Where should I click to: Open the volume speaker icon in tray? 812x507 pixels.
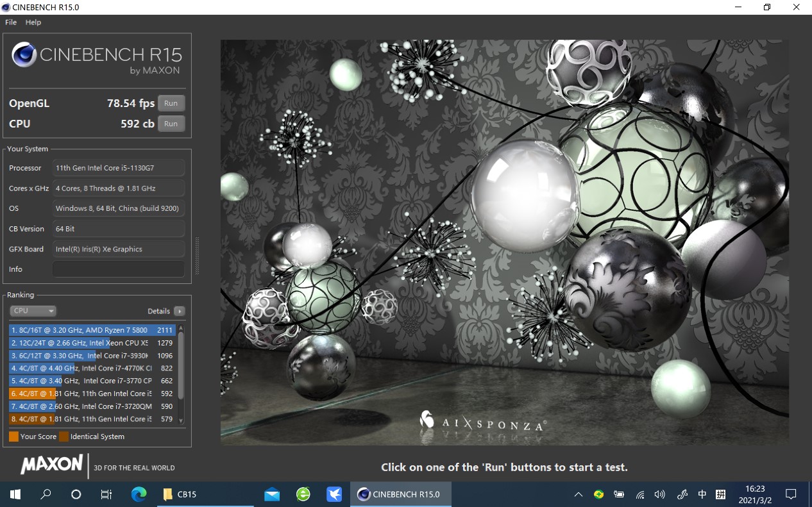[659, 494]
